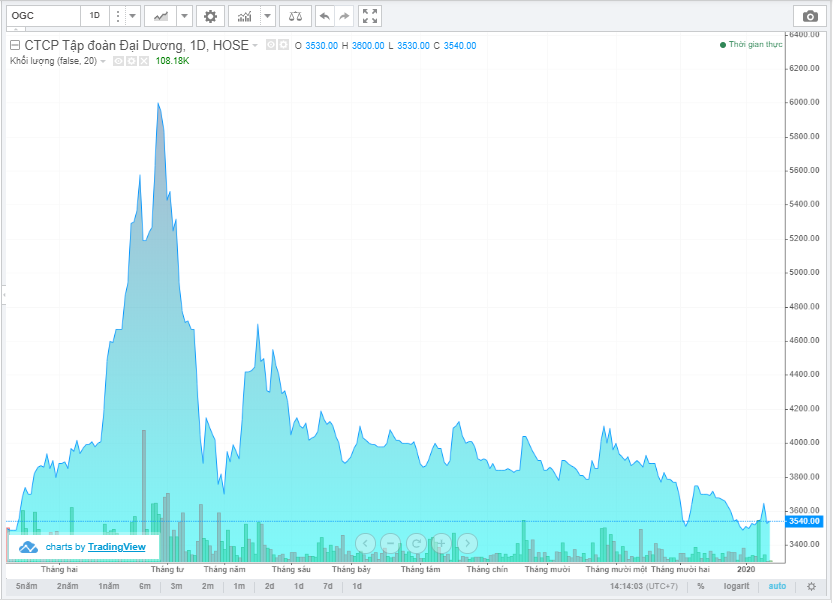Click the Tháng mười một axis label
Image resolution: width=833 pixels, height=603 pixels.
tap(616, 570)
